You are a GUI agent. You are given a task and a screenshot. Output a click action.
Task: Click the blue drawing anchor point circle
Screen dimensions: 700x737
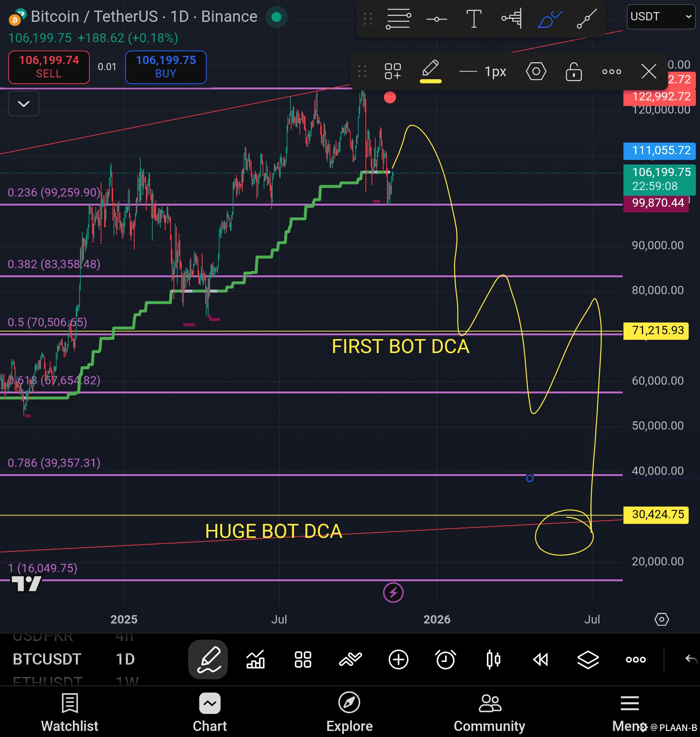[x=530, y=478]
